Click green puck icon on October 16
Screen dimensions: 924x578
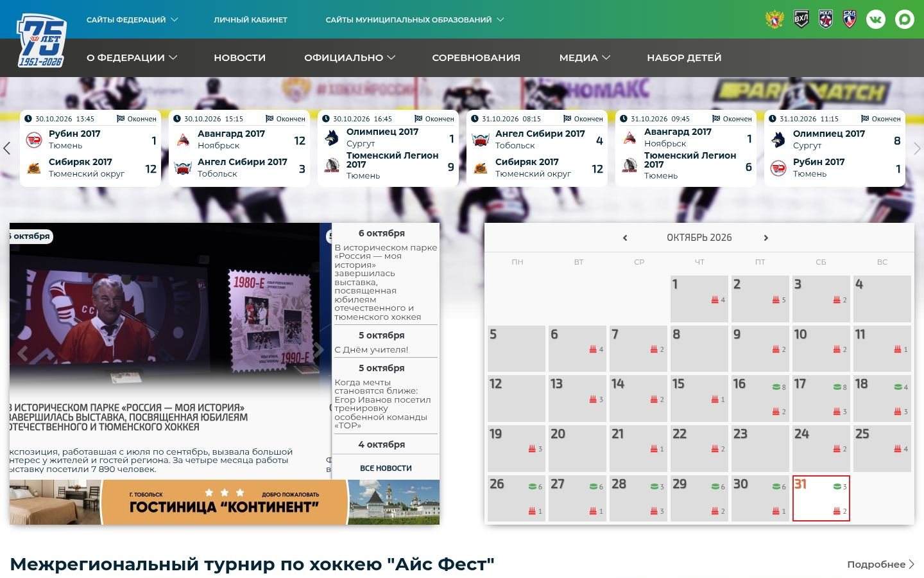(776, 387)
